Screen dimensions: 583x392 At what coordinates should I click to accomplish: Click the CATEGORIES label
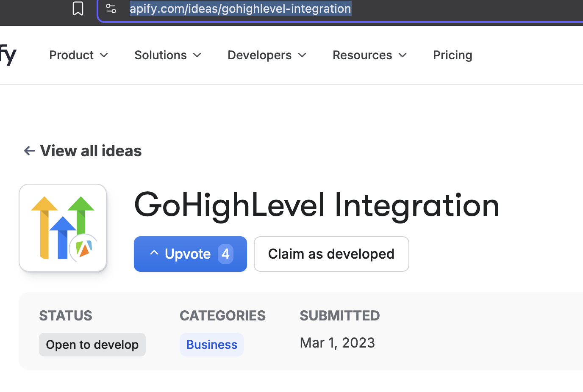coord(222,316)
